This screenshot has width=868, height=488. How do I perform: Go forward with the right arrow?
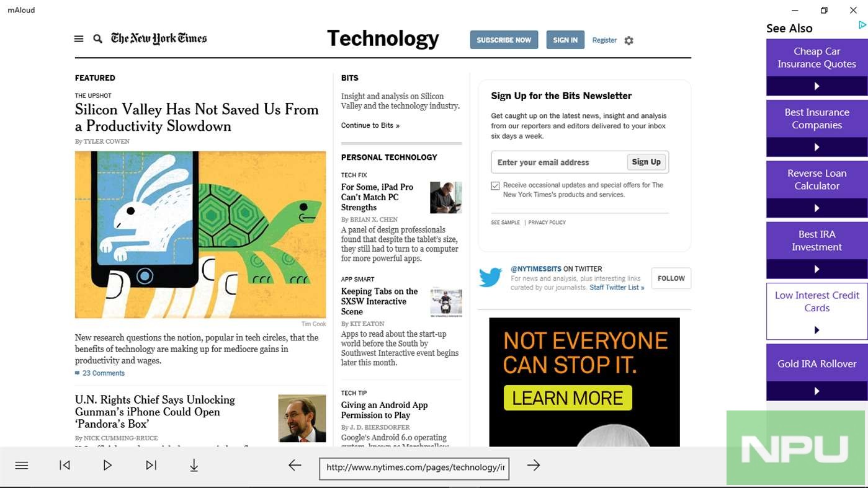(x=534, y=465)
